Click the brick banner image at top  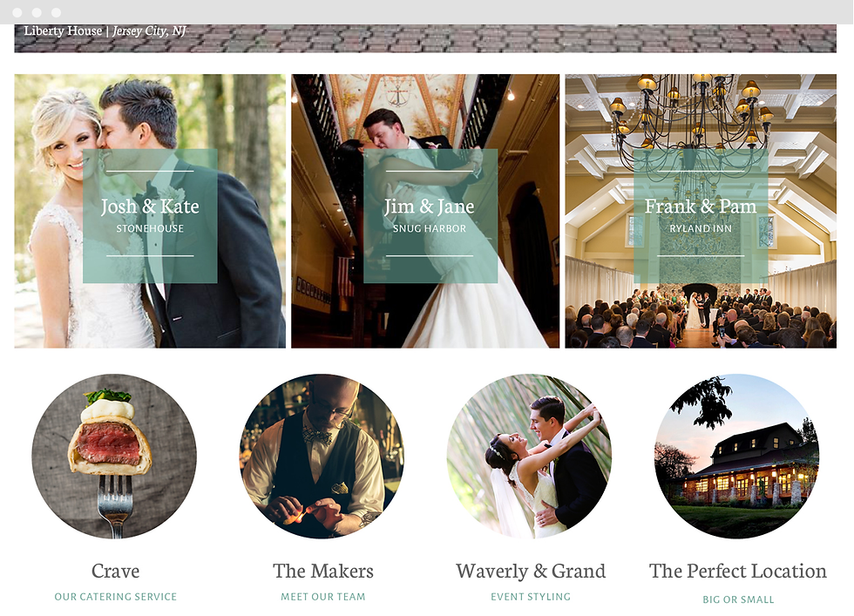(425, 38)
